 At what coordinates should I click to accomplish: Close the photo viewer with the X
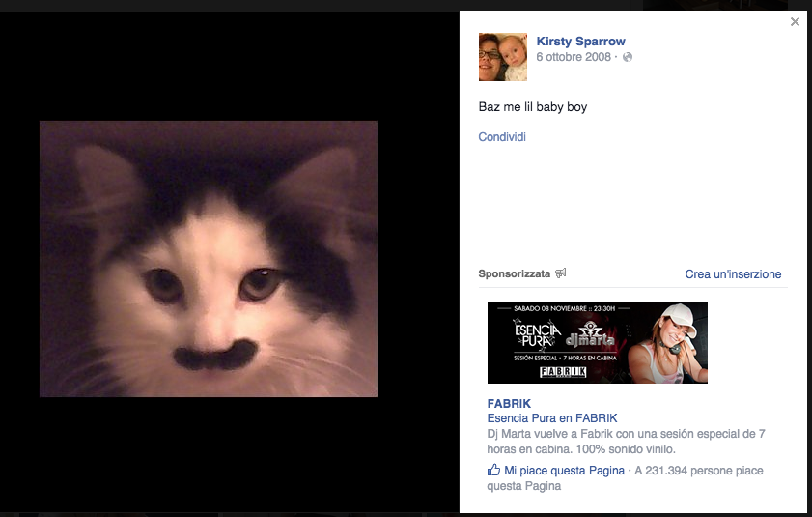pyautogui.click(x=795, y=22)
